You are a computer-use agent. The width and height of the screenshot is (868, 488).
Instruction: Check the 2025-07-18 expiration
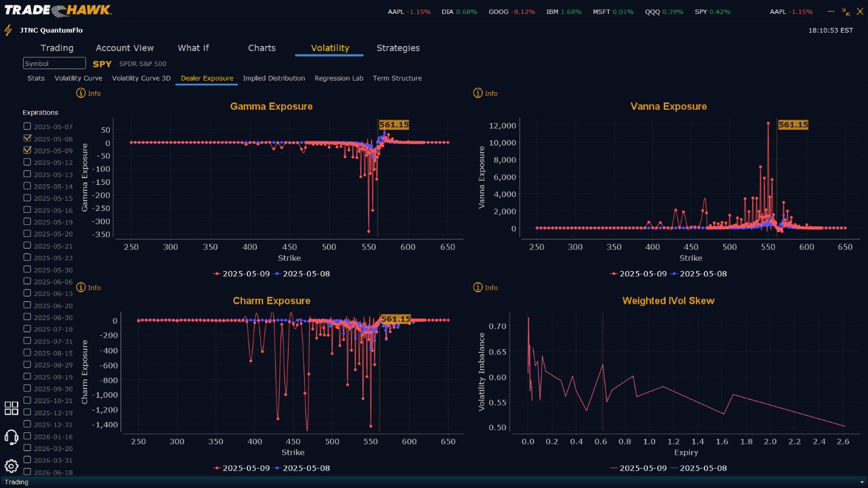tap(27, 329)
